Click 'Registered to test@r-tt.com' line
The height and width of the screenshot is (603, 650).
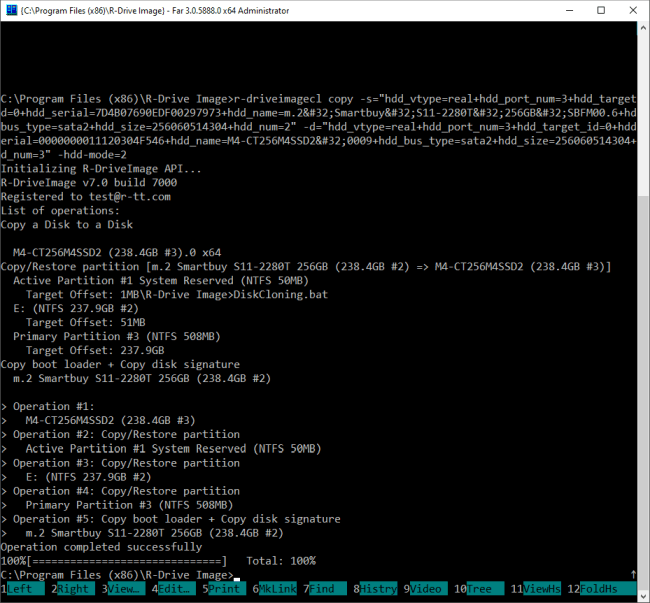pyautogui.click(x=85, y=196)
